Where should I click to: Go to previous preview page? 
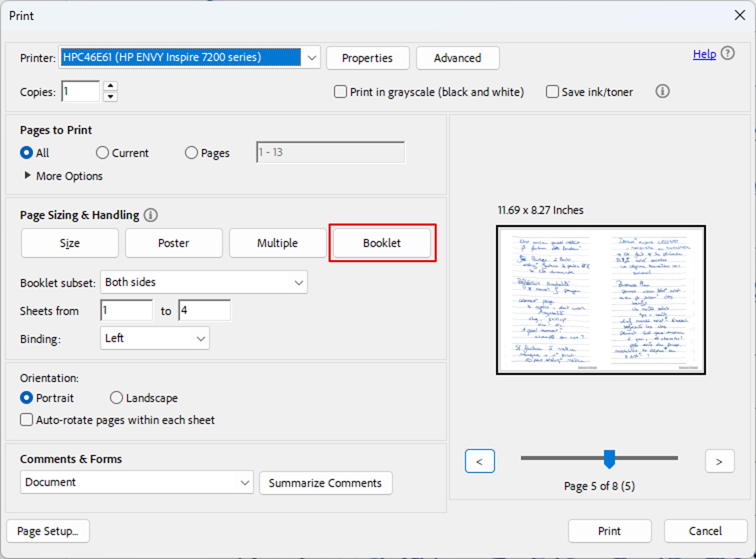click(479, 461)
